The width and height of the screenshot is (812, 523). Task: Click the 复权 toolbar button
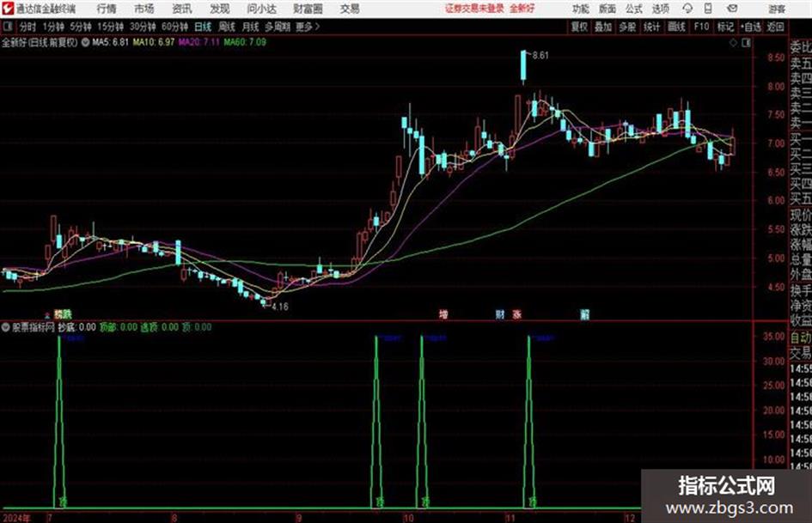(579, 27)
